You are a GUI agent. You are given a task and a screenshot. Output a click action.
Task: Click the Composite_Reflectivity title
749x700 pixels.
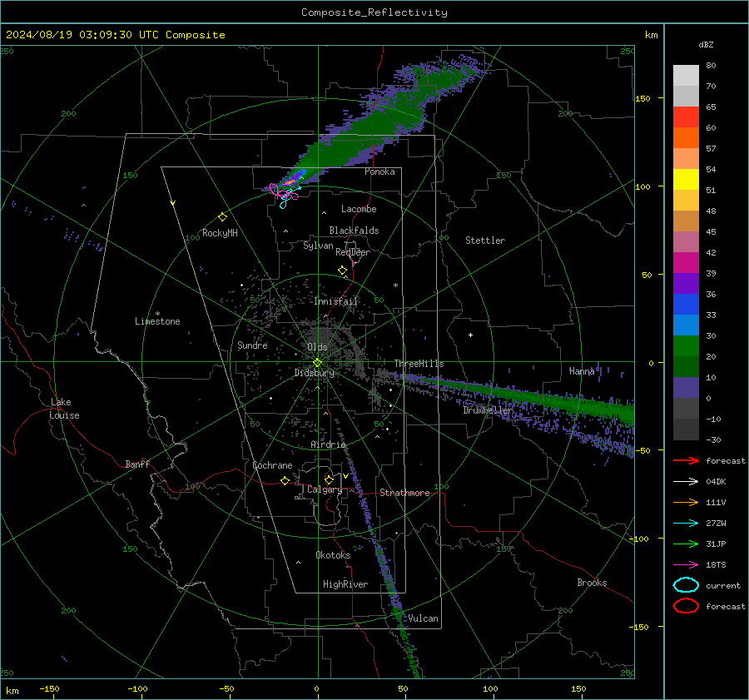(x=374, y=12)
